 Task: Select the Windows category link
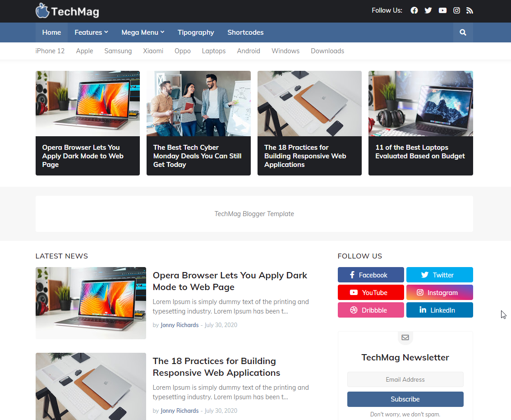pyautogui.click(x=285, y=51)
